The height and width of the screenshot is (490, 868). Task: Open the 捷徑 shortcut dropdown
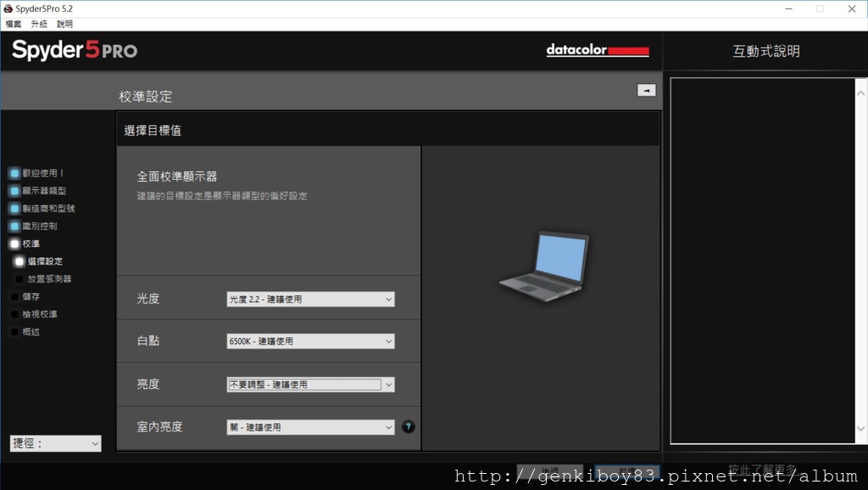(55, 443)
